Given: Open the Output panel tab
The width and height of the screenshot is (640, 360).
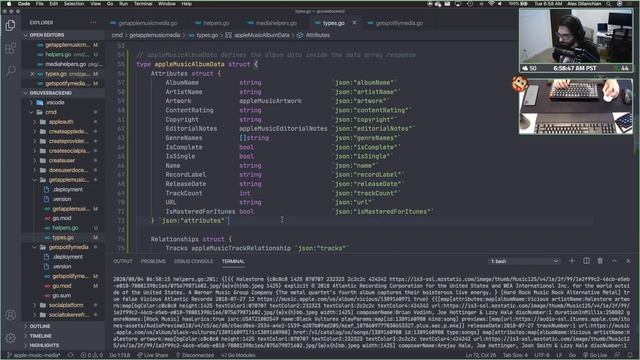Looking at the screenshot, I should coord(122,261).
